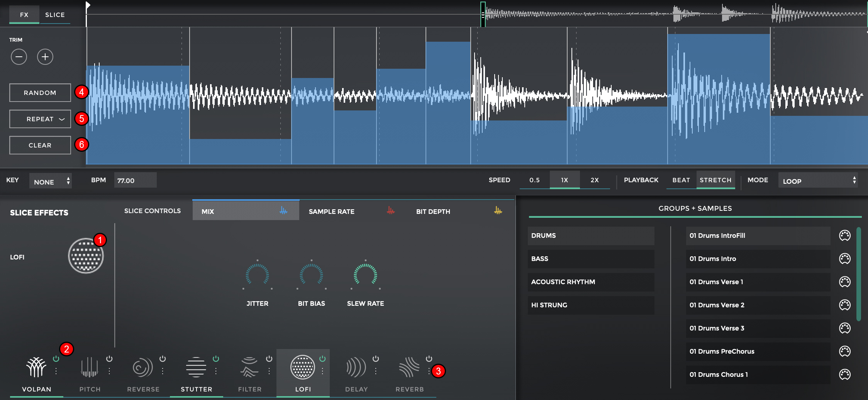This screenshot has height=400, width=868.
Task: Enable the REVERB power button
Action: 429,359
